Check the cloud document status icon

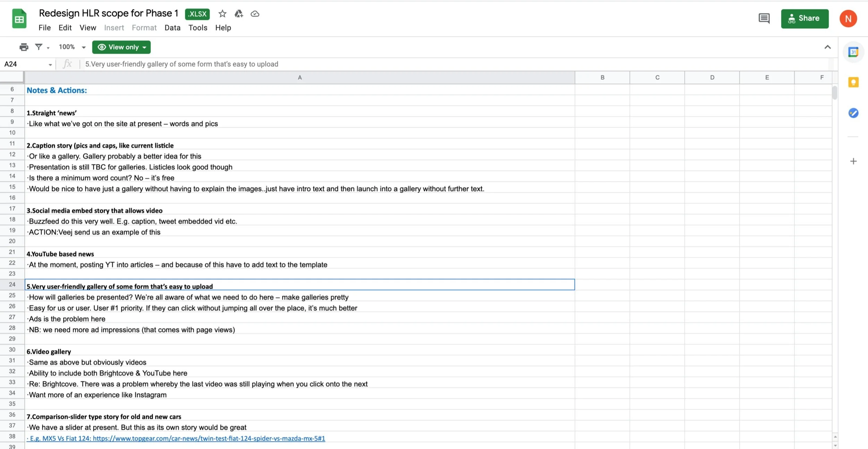(255, 14)
